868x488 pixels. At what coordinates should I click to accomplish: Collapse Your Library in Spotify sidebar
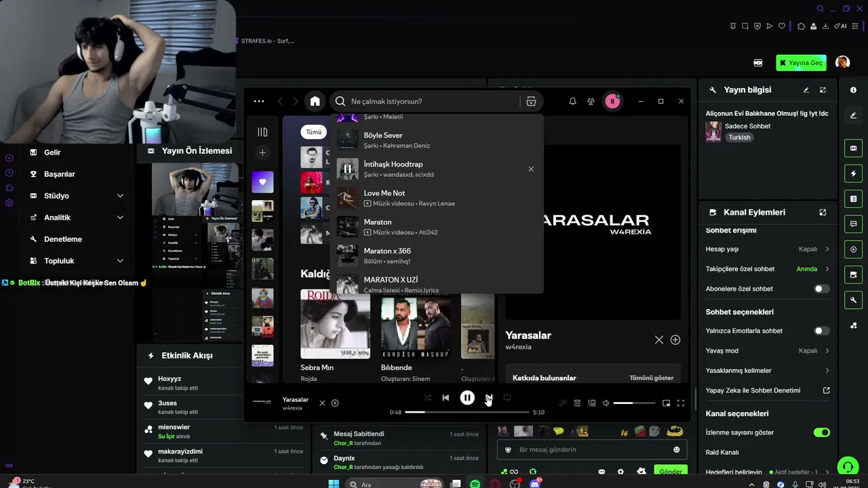(x=262, y=132)
